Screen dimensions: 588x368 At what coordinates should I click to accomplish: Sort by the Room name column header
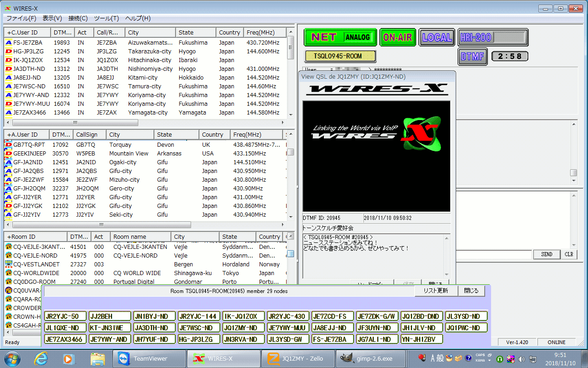(141, 237)
